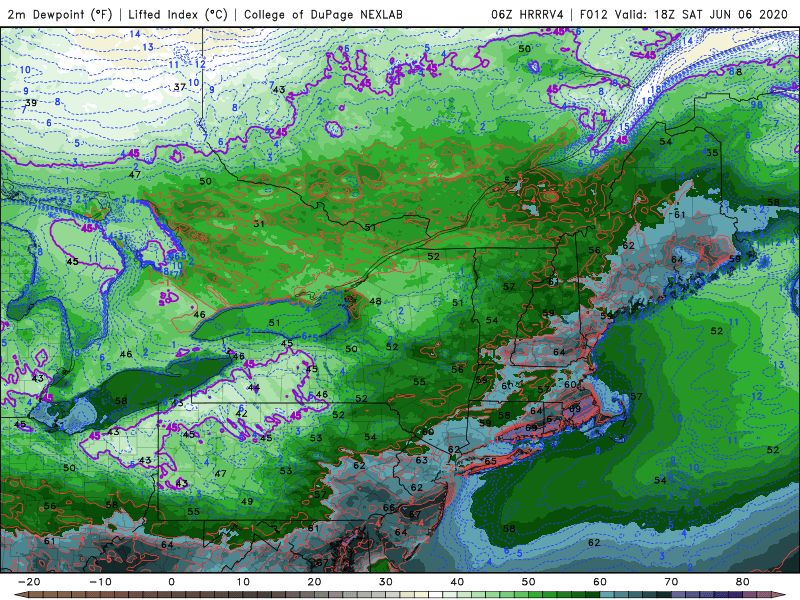Click the -20 label on the color scale
The height and width of the screenshot is (600, 800).
click(29, 582)
